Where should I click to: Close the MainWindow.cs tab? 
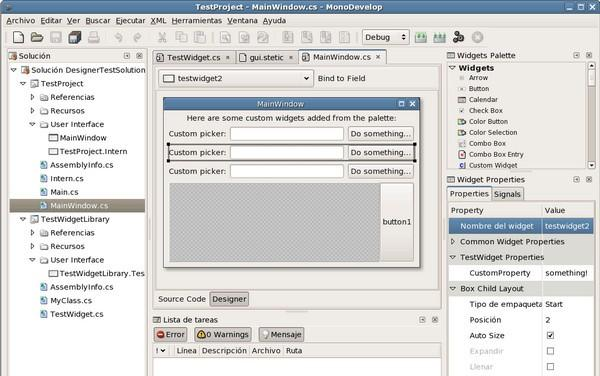coord(378,57)
